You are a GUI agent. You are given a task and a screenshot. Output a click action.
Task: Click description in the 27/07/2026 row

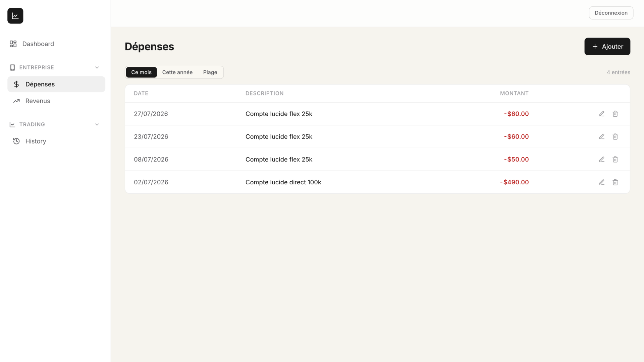[x=279, y=114]
